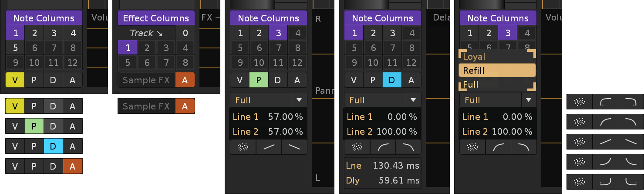644x194 pixels.
Task: Click randomize dots icon below Line 2 57.00%
Action: 243,147
